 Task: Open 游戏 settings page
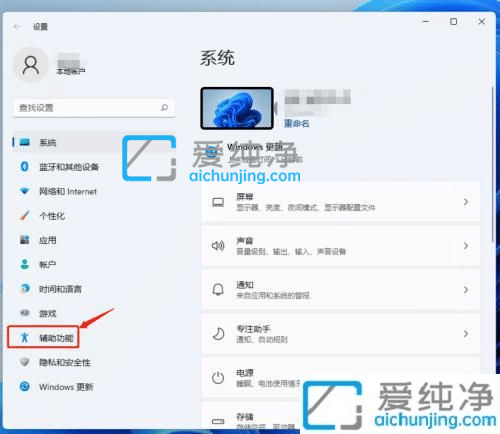point(48,314)
